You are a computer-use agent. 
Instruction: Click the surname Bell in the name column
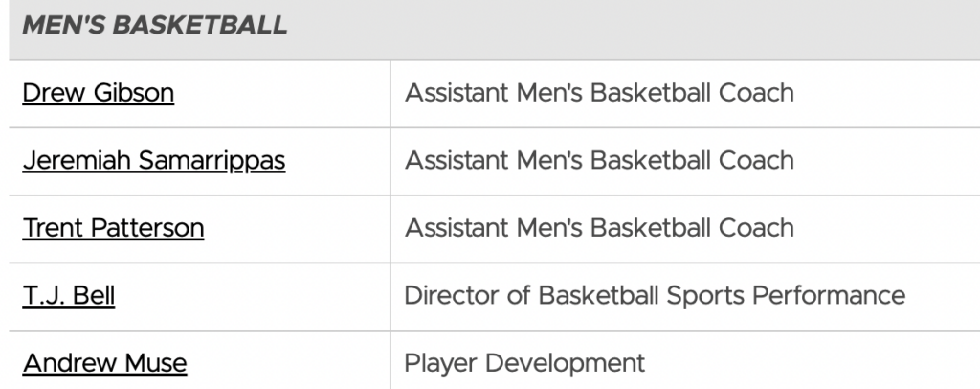96,295
